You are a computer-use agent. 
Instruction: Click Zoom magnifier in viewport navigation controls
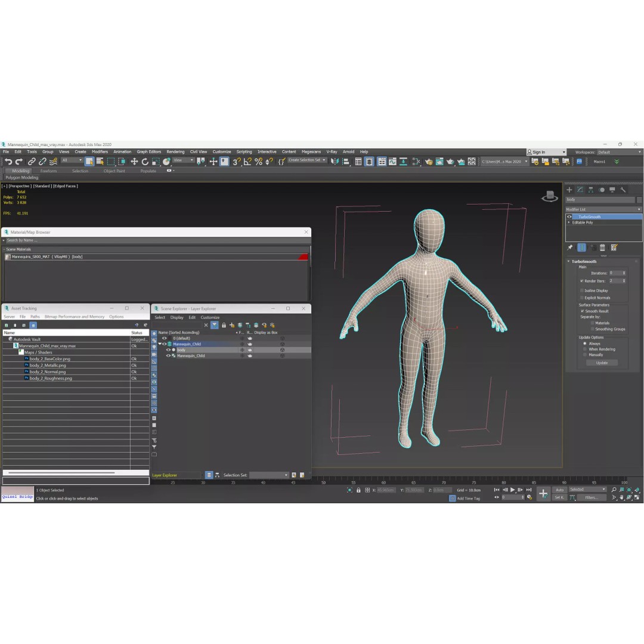(x=614, y=490)
